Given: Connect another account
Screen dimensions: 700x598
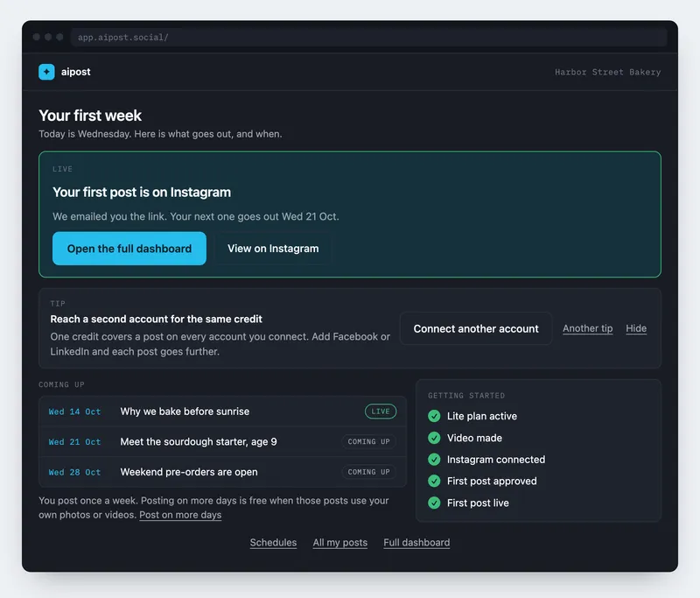Looking at the screenshot, I should pyautogui.click(x=476, y=328).
